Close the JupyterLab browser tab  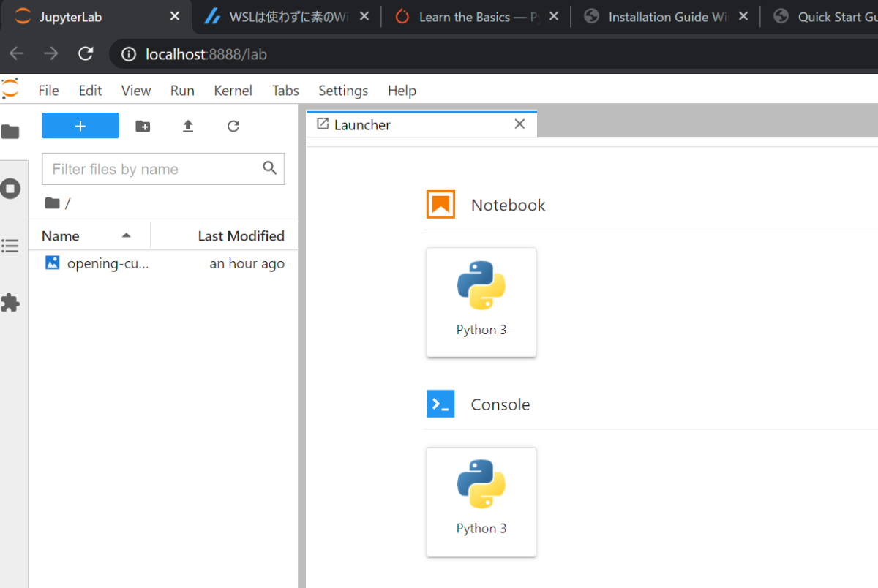tap(174, 16)
